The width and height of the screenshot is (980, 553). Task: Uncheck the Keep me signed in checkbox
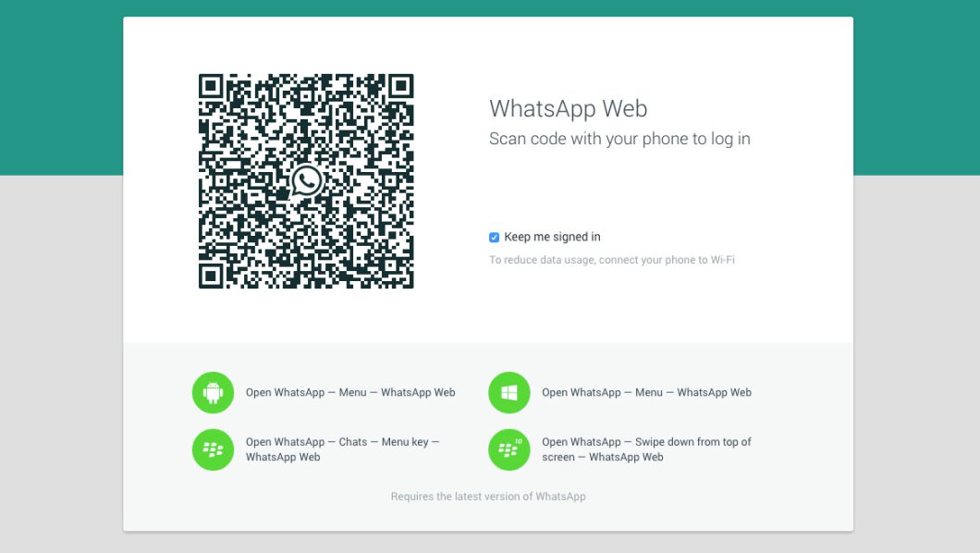[495, 238]
